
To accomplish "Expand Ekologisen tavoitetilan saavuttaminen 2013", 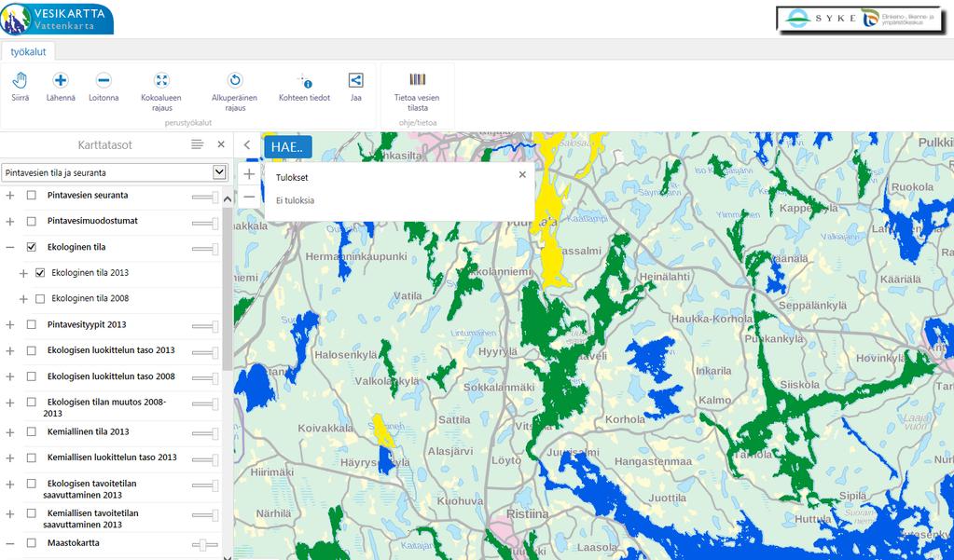I will coord(9,485).
